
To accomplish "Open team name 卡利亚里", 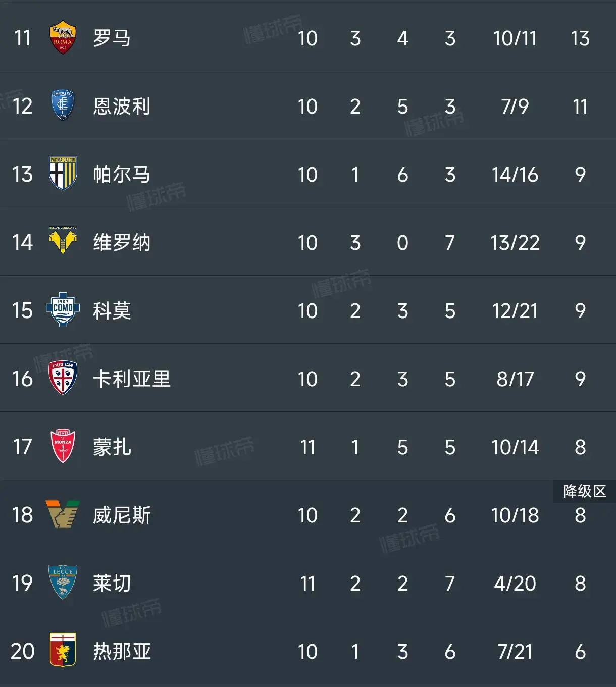I will point(131,379).
